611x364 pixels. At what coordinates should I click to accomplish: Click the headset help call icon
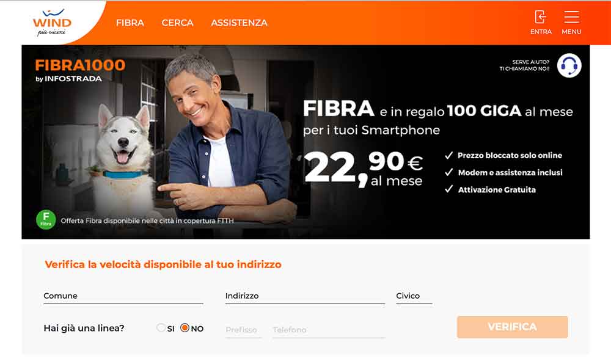(x=569, y=65)
